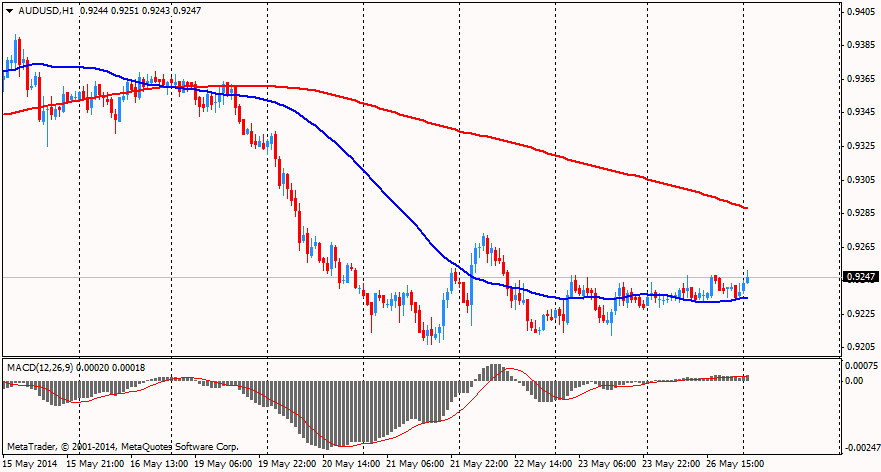Image resolution: width=881 pixels, height=472 pixels.
Task: Click the 23 May 22:00 time label
Action: [x=670, y=463]
